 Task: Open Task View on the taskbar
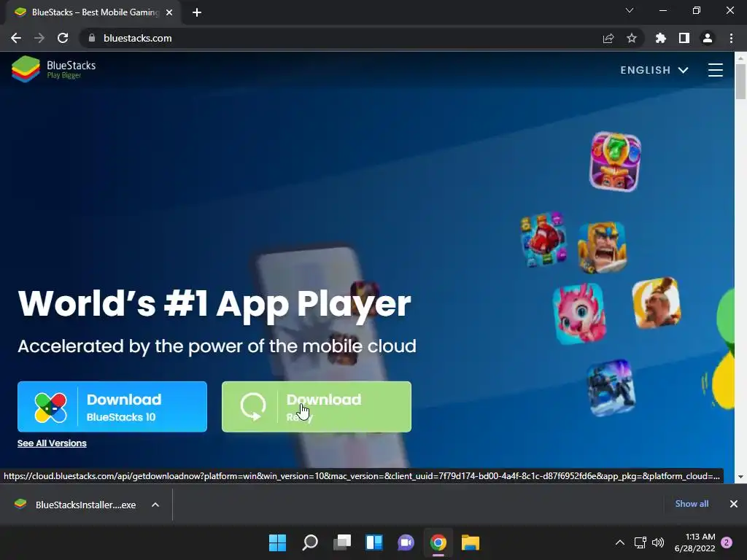[342, 542]
